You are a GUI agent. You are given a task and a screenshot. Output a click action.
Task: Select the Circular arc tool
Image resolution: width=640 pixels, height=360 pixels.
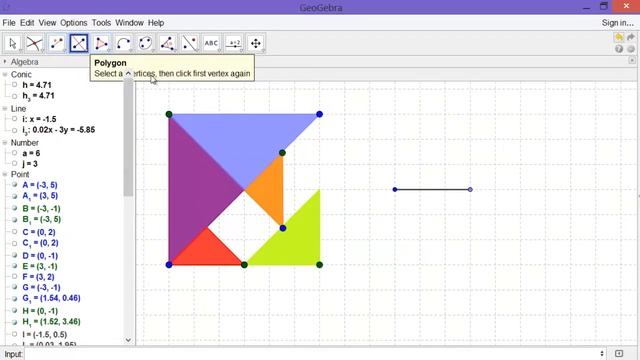123,43
